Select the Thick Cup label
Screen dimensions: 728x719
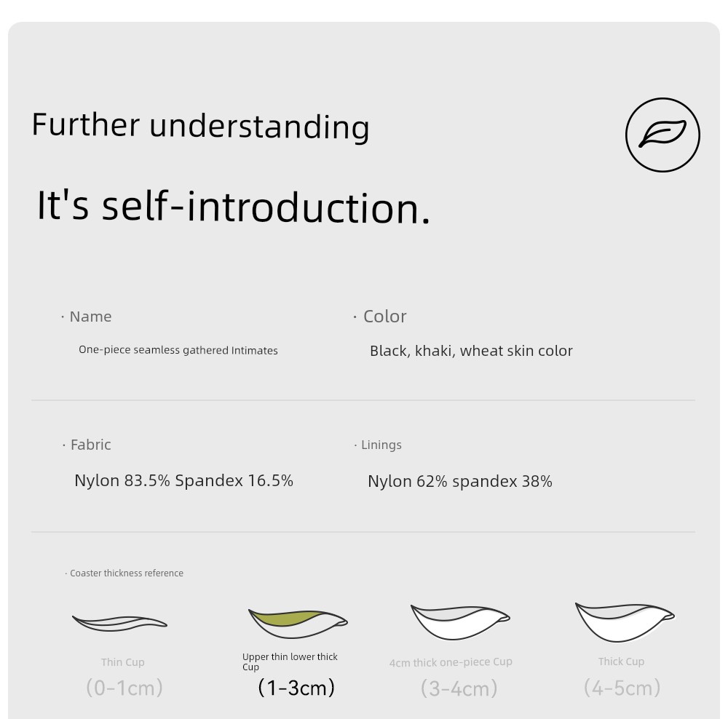click(x=621, y=662)
